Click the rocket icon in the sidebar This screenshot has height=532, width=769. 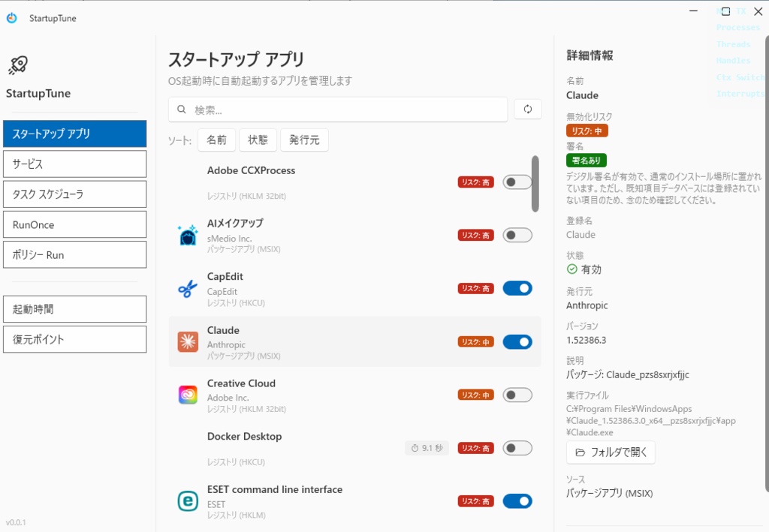pyautogui.click(x=18, y=65)
